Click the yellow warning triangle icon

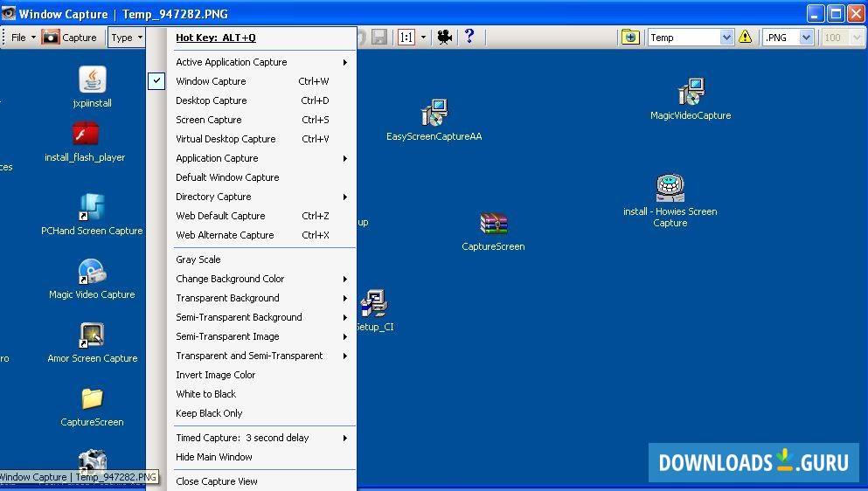[745, 37]
